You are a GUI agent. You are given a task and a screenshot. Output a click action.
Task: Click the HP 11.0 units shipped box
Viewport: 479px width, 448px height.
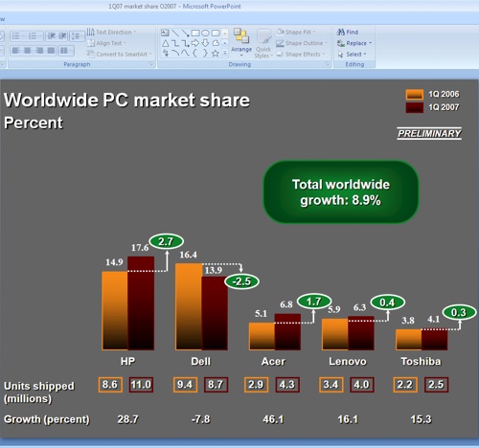pyautogui.click(x=141, y=385)
